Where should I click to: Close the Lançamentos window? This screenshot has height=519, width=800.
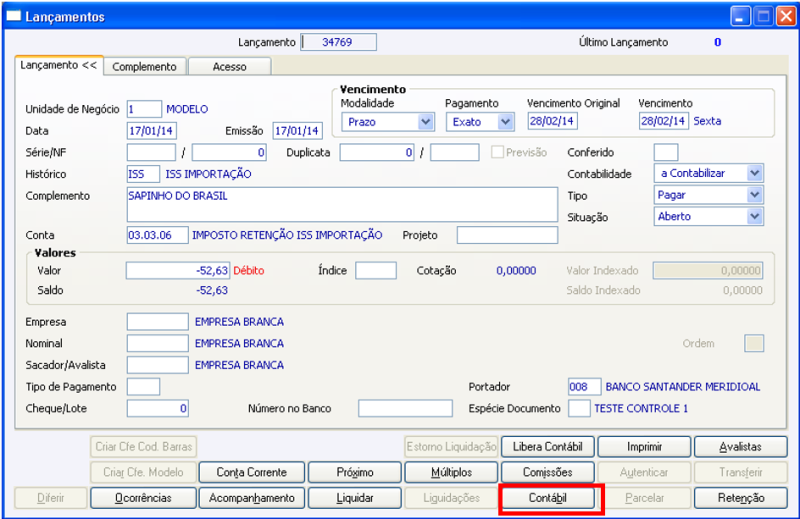click(x=786, y=16)
